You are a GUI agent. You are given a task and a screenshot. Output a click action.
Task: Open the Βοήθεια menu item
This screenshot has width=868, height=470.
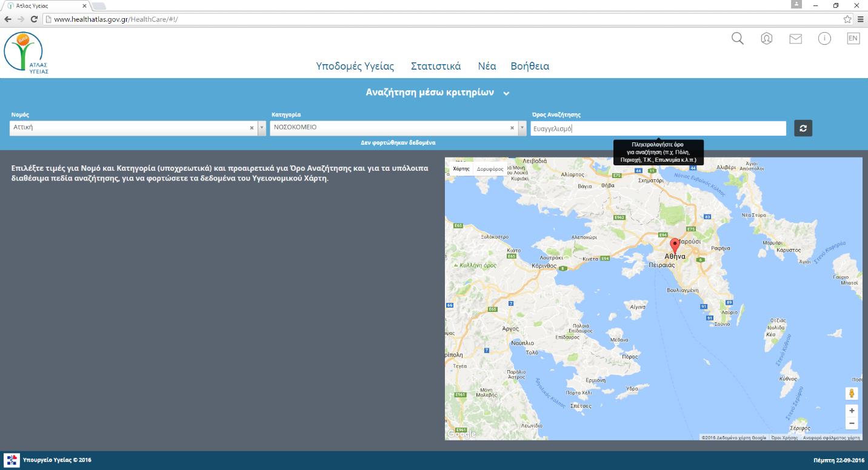(x=530, y=67)
